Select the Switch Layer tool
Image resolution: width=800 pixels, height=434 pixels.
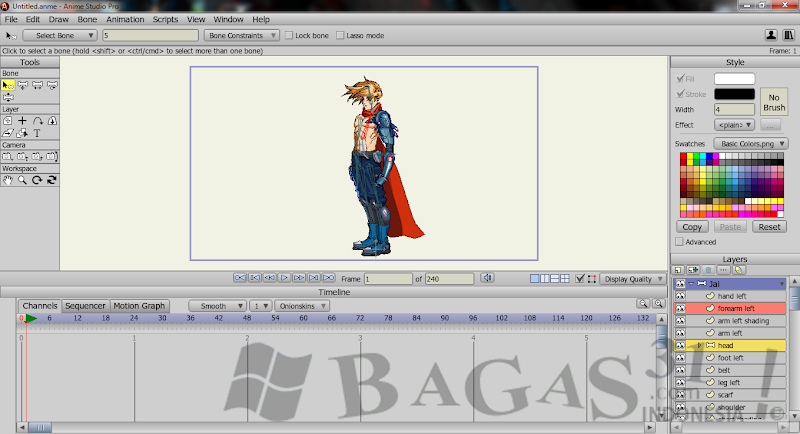click(x=23, y=133)
